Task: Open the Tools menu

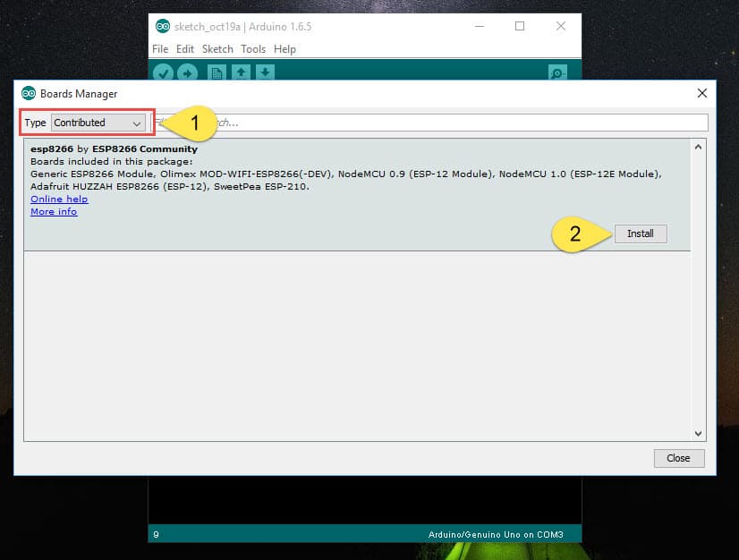Action: tap(253, 49)
